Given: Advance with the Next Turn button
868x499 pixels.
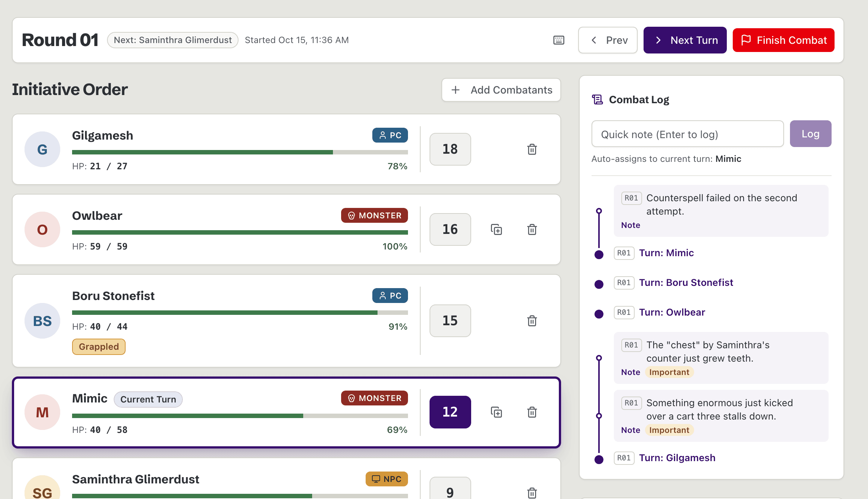Looking at the screenshot, I should [685, 40].
